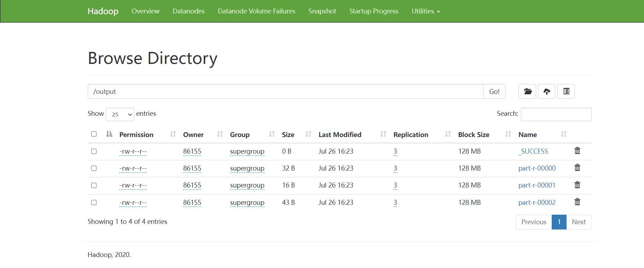Open the part-r-00001 file link
Screen dimensions: 644x268
tap(537, 185)
